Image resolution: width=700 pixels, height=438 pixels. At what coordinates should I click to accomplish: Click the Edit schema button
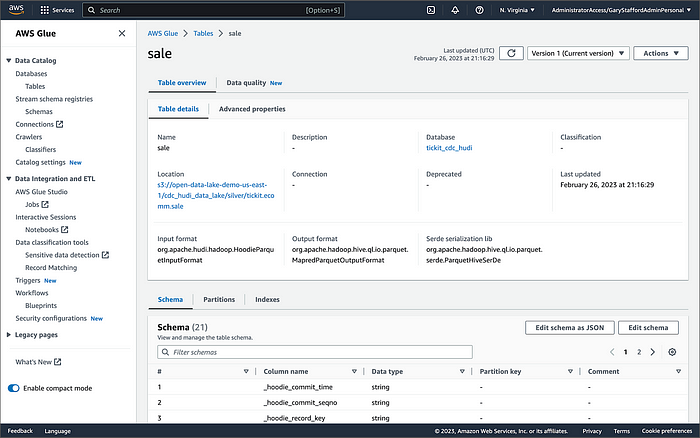[x=648, y=327]
